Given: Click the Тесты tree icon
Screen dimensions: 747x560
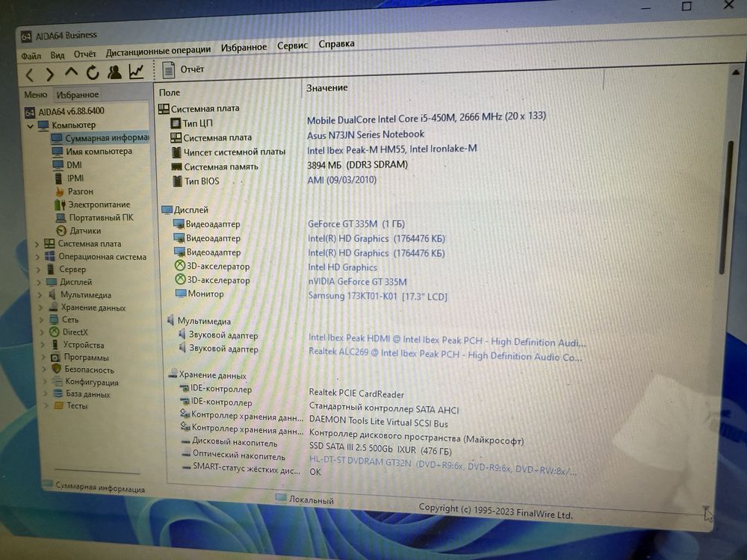Looking at the screenshot, I should [x=58, y=405].
